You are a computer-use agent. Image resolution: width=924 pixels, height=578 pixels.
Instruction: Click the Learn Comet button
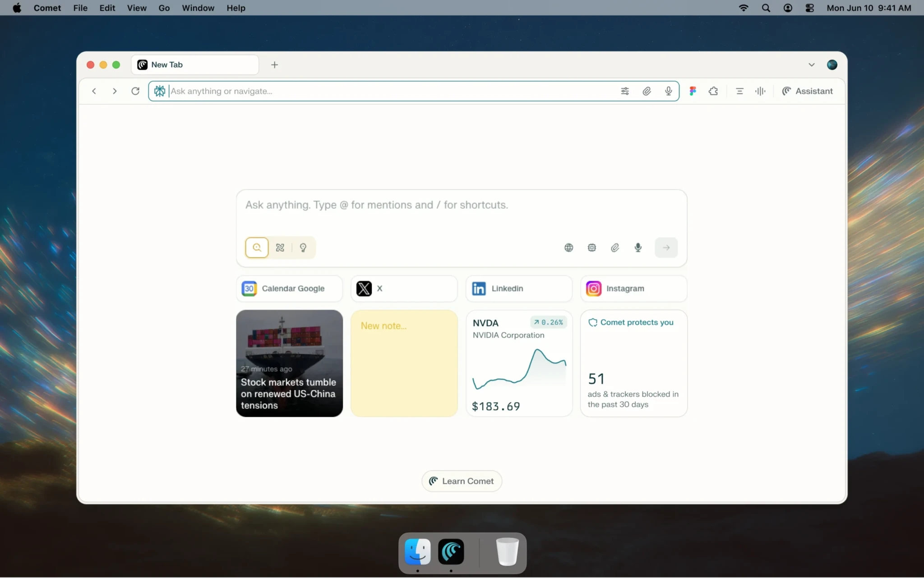[462, 481]
